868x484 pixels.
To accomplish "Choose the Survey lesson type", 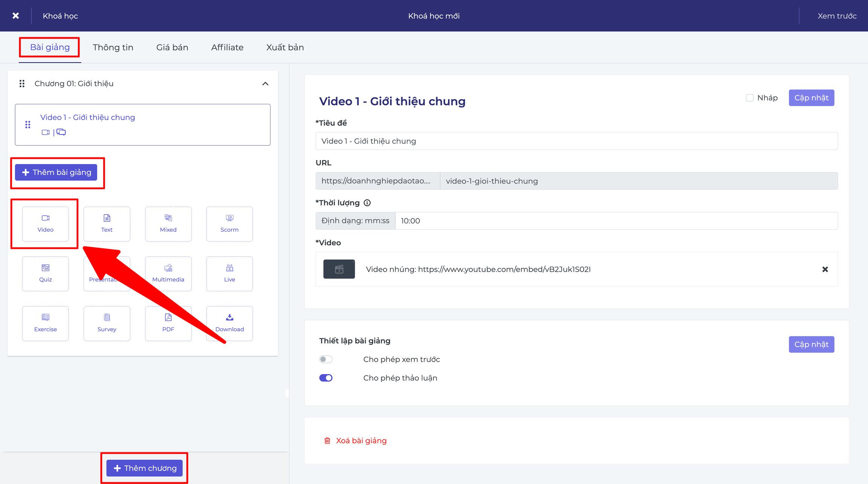I will 107,323.
